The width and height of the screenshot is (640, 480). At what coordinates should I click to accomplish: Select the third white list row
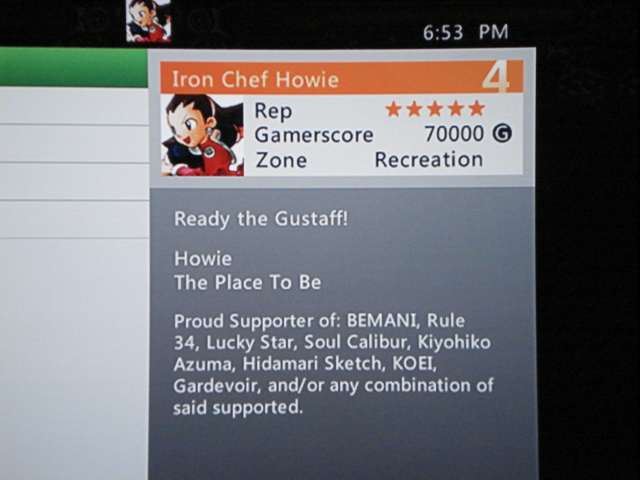pos(74,181)
